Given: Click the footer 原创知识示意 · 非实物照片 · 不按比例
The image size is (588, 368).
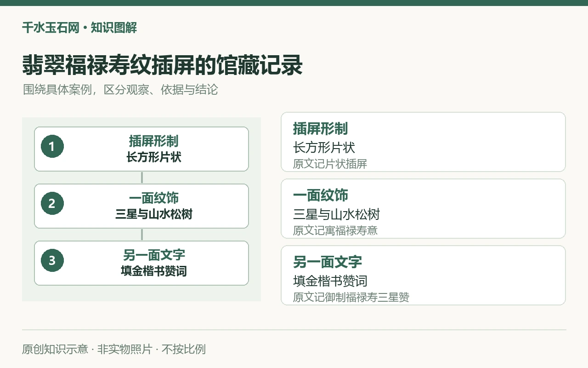Looking at the screenshot, I should click(x=114, y=349).
